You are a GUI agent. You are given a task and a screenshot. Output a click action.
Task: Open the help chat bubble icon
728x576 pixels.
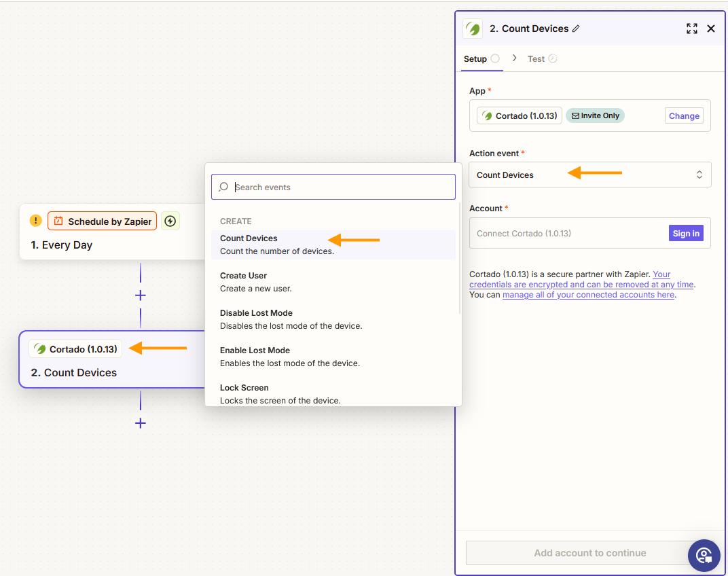tap(704, 555)
